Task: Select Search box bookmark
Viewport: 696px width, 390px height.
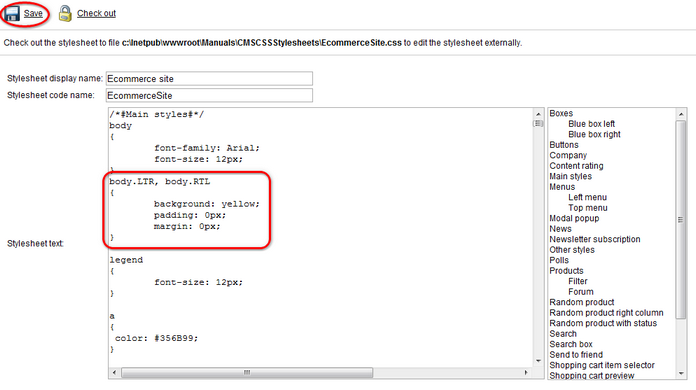Action: tap(571, 344)
